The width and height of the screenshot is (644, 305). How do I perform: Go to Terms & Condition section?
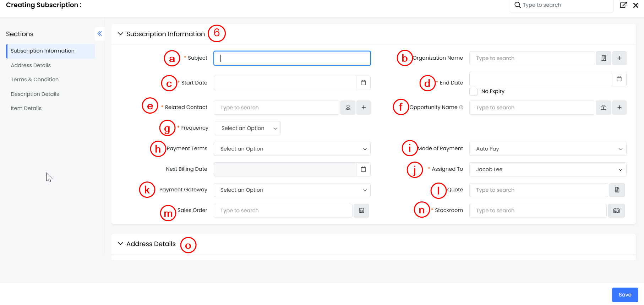pyautogui.click(x=35, y=80)
